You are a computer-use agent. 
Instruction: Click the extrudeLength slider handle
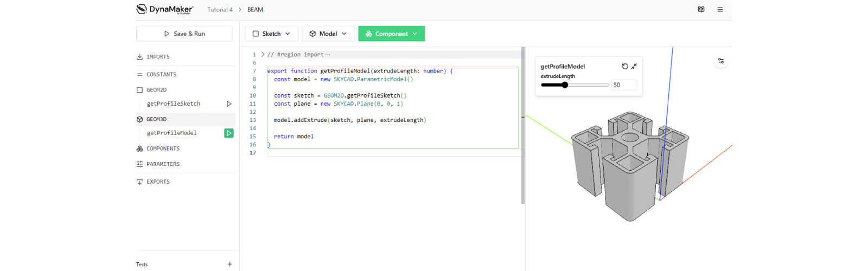tap(565, 85)
